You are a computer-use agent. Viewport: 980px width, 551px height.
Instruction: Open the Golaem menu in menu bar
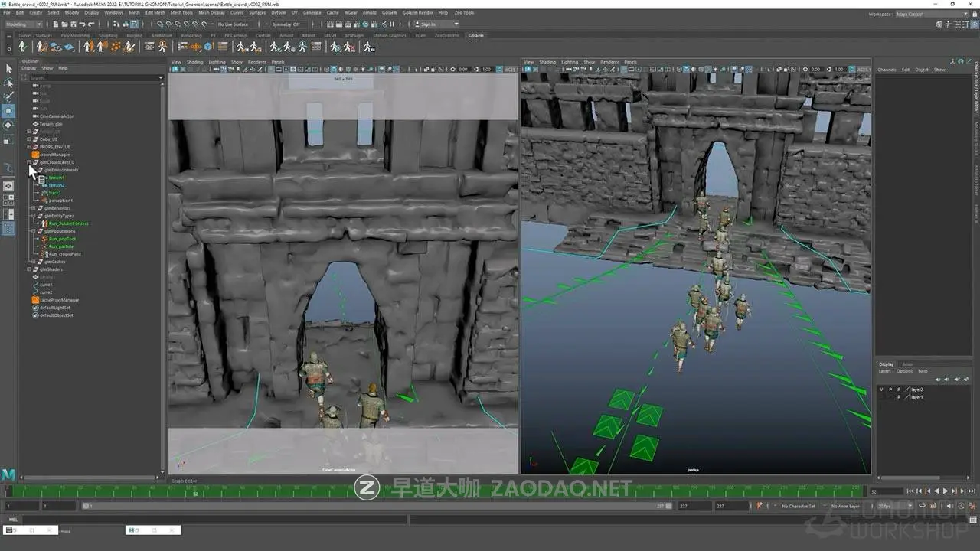point(390,13)
